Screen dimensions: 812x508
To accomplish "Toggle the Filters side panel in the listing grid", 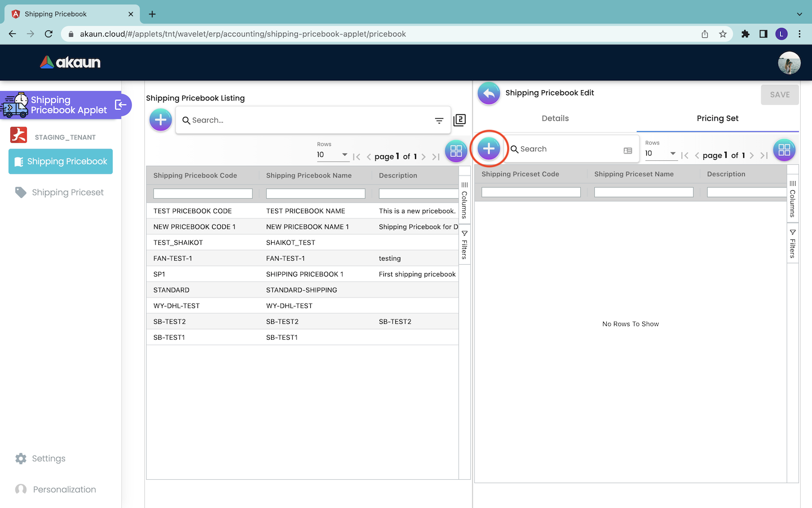I will click(465, 244).
